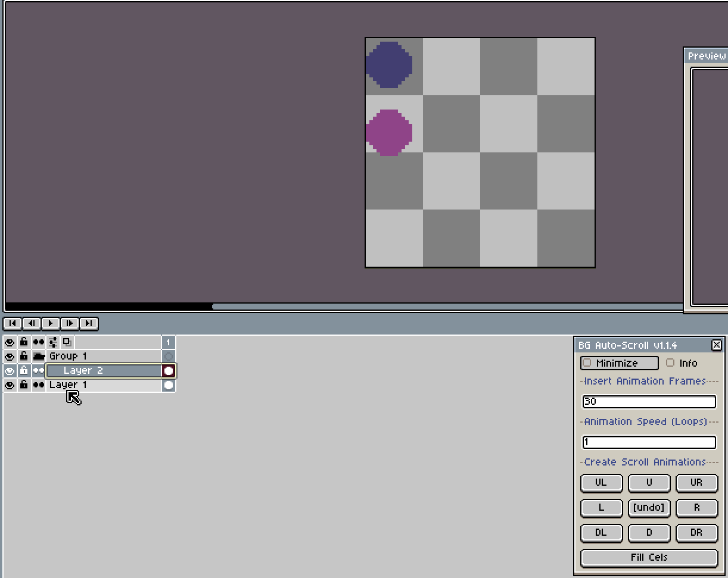The image size is (728, 578).
Task: Click the previous frame playback icon
Action: coord(31,323)
